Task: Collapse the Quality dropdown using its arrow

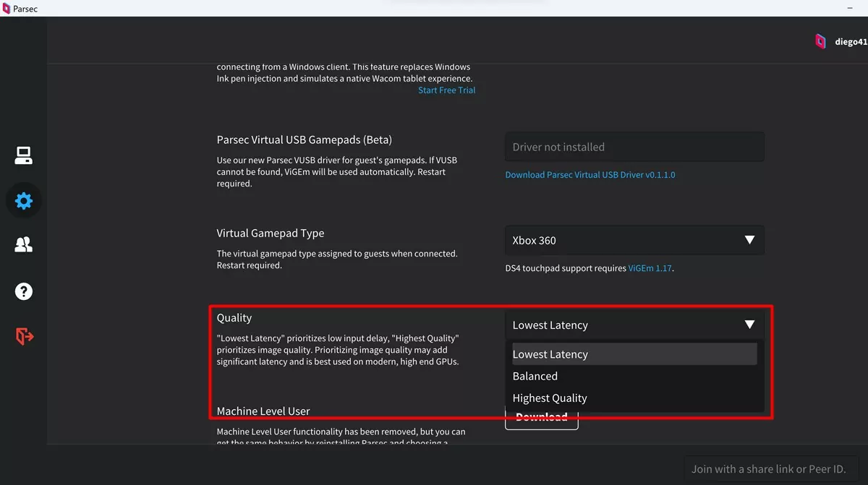Action: pyautogui.click(x=749, y=325)
